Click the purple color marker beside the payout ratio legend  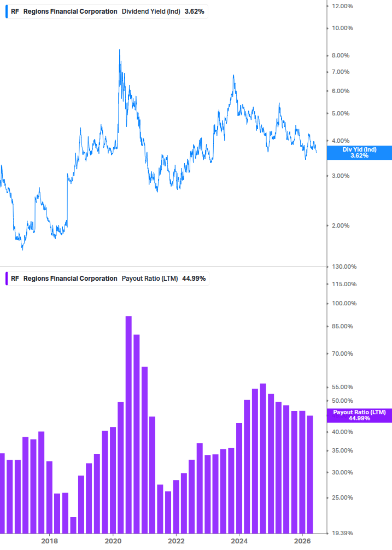[7, 279]
